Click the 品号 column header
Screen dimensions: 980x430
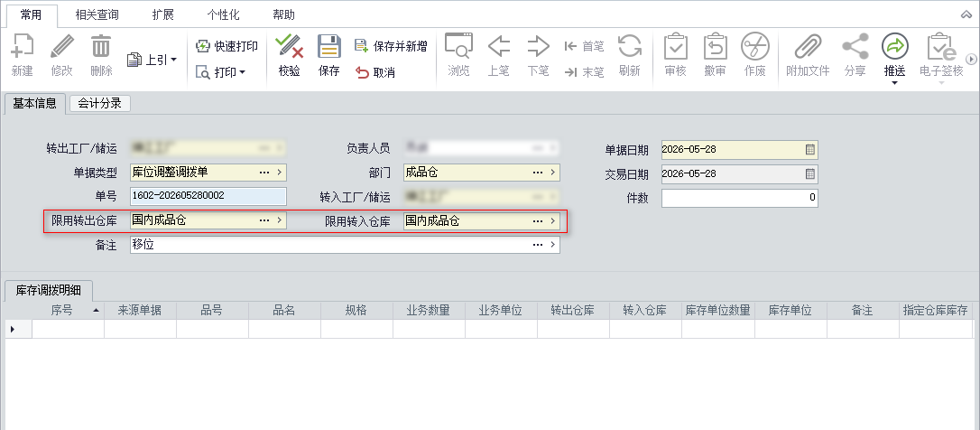click(212, 311)
